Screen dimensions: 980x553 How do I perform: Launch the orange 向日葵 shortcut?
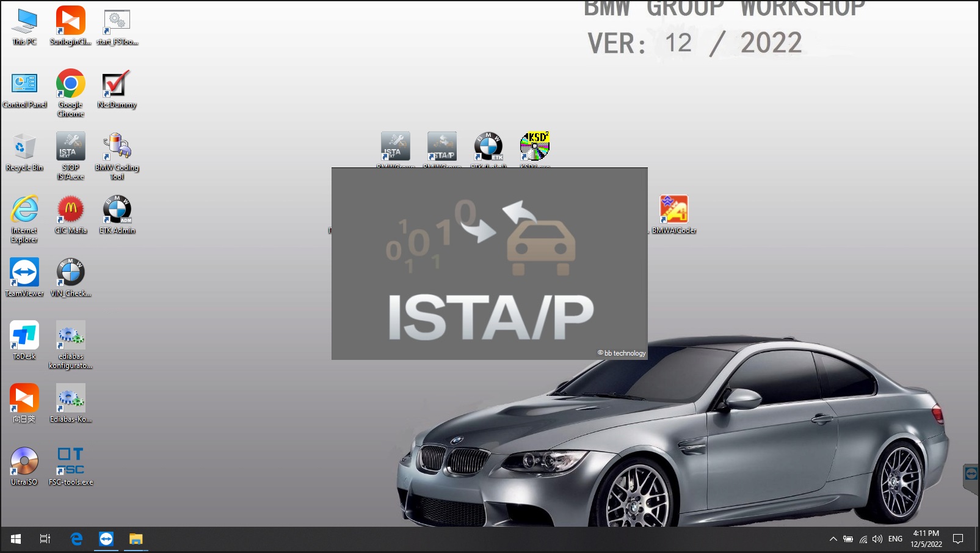[24, 405]
